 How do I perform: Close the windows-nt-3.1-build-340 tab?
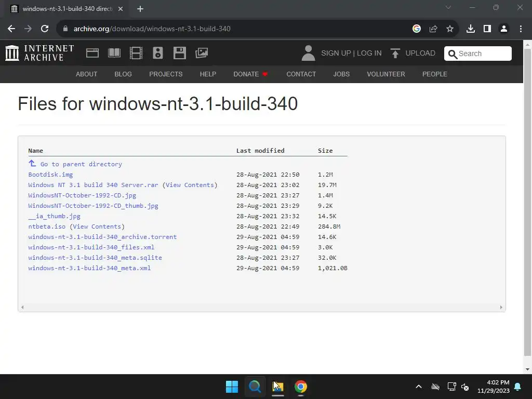pos(121,9)
